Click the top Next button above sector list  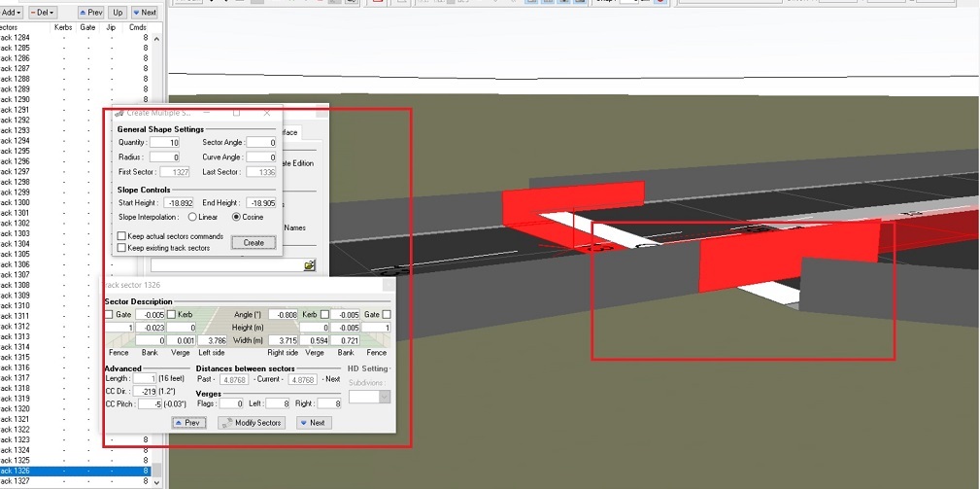click(x=145, y=13)
